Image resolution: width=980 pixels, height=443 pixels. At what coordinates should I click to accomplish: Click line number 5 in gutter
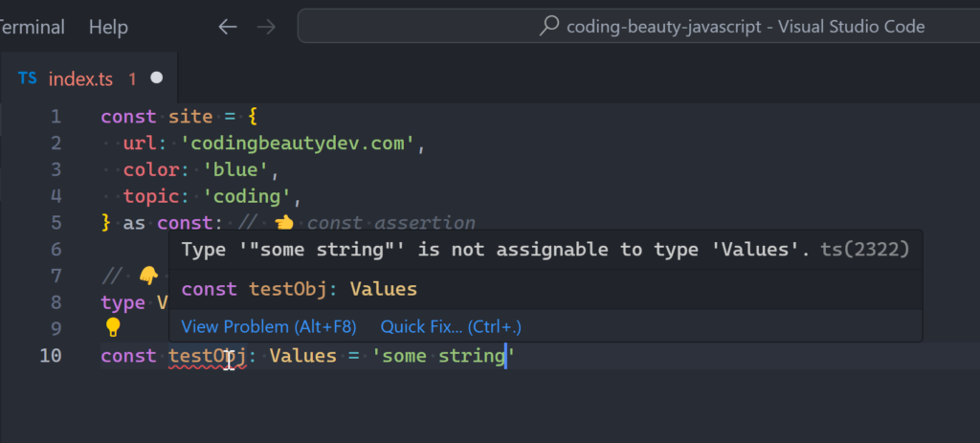(x=56, y=223)
